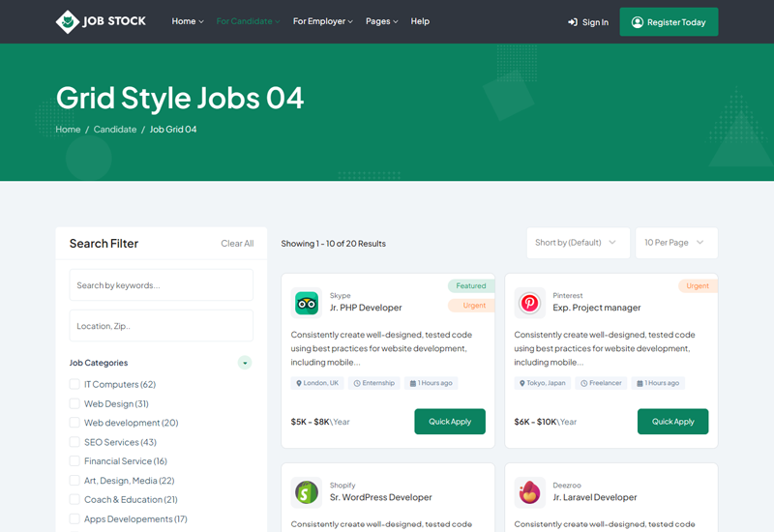Tick the Web Design (31) checkbox
Image resolution: width=774 pixels, height=532 pixels.
pos(74,403)
